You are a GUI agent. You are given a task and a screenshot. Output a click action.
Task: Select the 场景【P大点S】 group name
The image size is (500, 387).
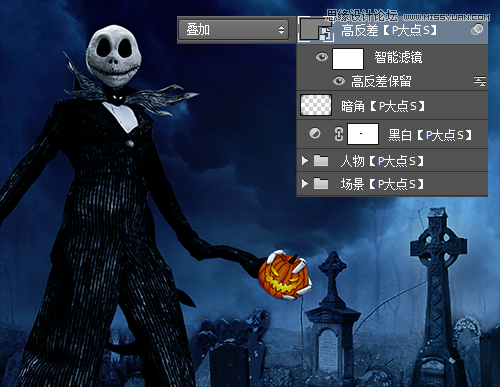click(x=382, y=184)
